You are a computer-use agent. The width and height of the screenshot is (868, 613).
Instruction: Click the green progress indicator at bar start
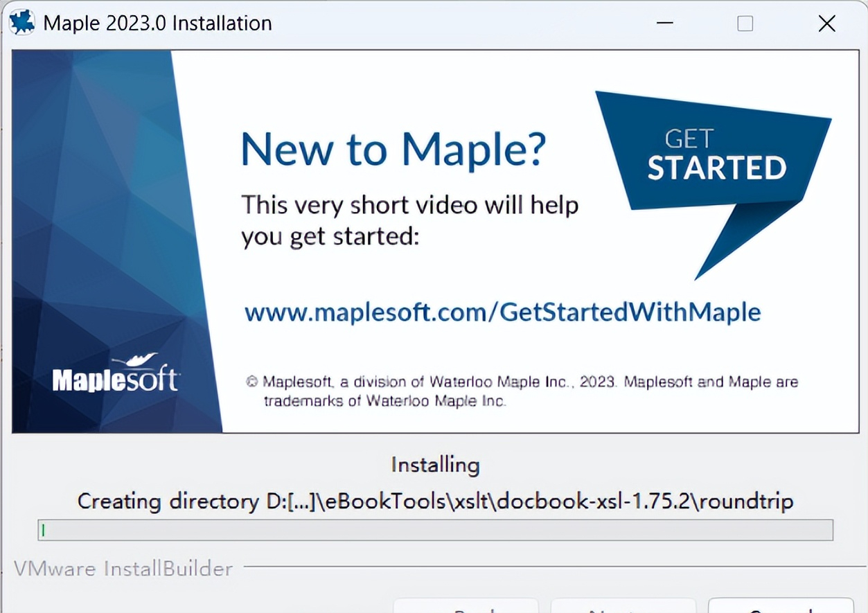coord(43,531)
